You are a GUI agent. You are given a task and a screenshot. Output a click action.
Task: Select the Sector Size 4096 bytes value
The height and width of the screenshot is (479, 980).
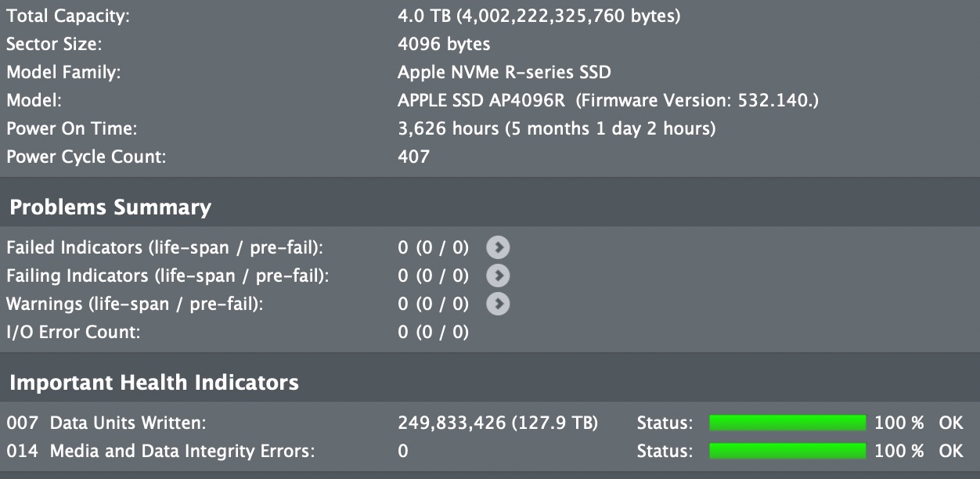(444, 44)
